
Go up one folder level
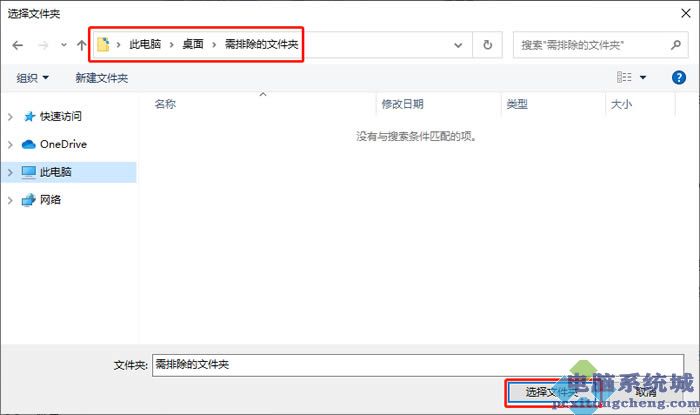[81, 45]
